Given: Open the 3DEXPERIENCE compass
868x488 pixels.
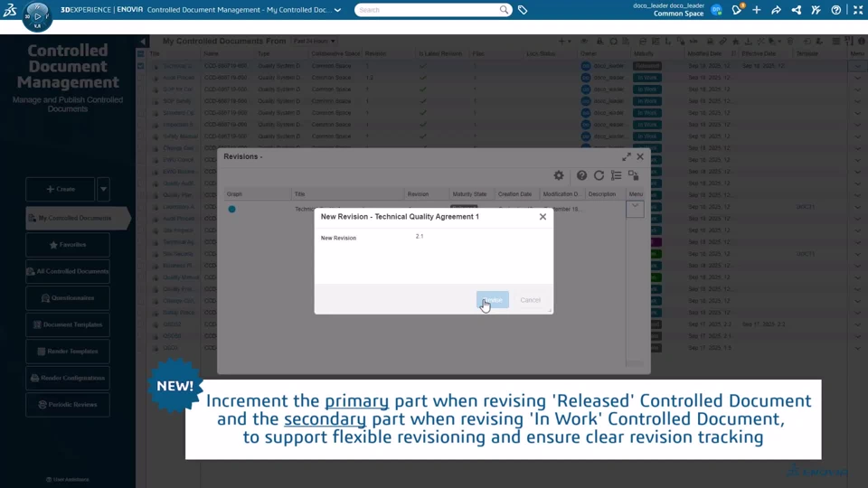Looking at the screenshot, I should (x=37, y=15).
